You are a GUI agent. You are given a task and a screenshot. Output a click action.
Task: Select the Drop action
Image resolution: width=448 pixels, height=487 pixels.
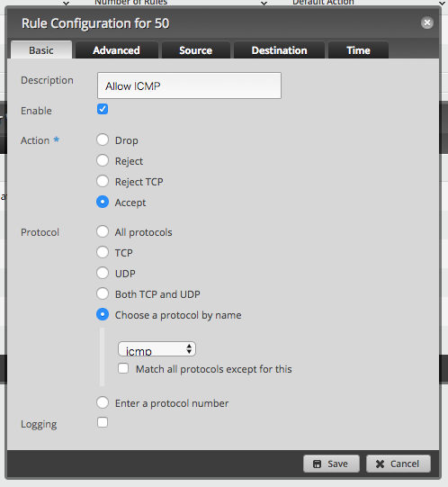click(103, 140)
